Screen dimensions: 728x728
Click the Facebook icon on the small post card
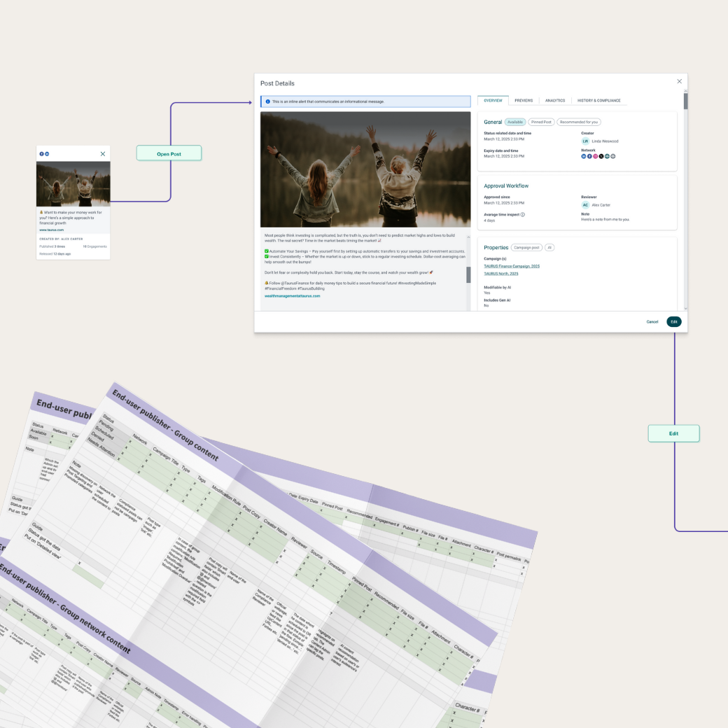(41, 154)
